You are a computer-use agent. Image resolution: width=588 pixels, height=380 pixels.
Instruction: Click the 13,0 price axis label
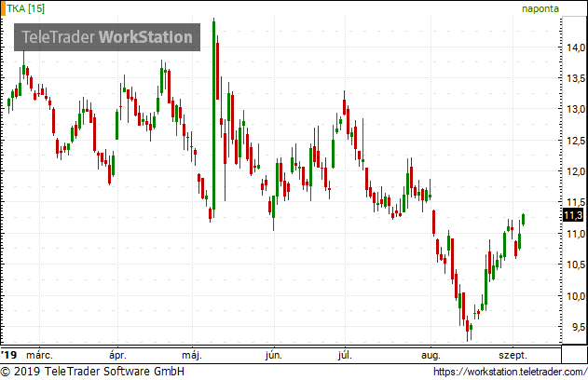576,109
